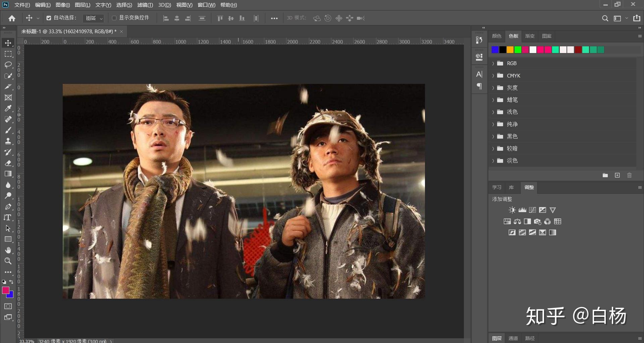The height and width of the screenshot is (343, 644).
Task: Switch to the 通道 tab
Action: (513, 338)
